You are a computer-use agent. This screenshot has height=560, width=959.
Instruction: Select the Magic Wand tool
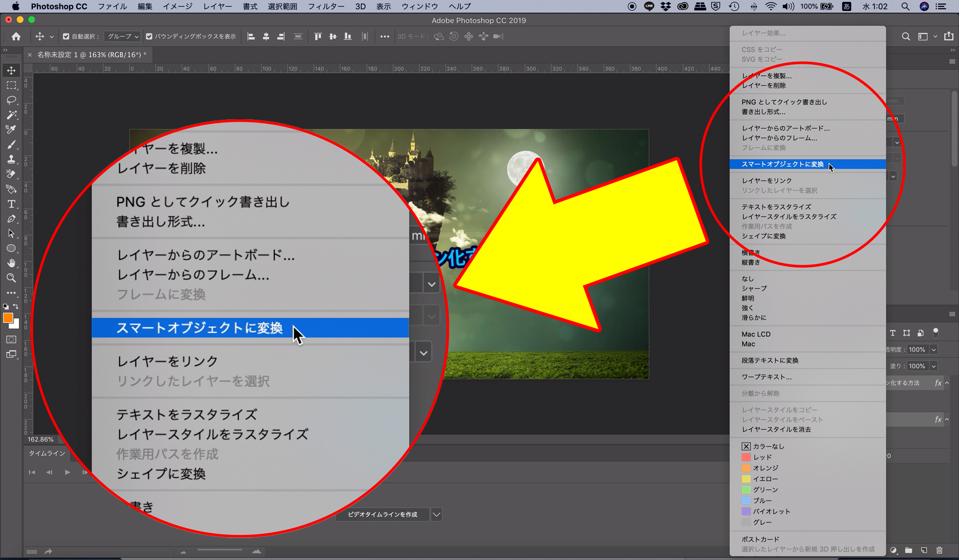coord(11,115)
